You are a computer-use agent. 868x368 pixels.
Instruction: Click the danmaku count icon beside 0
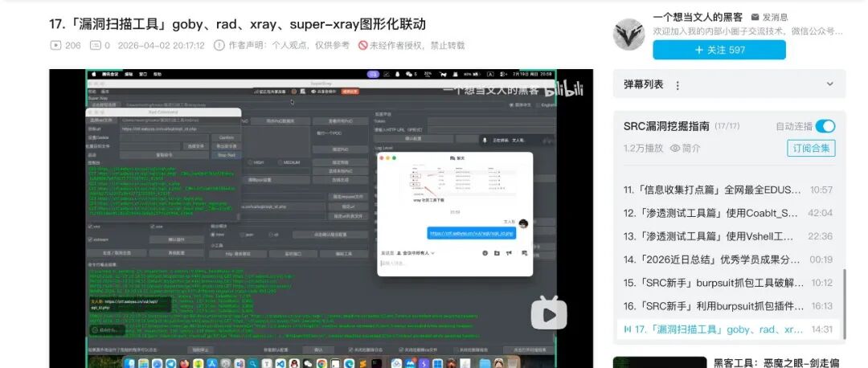[95, 45]
